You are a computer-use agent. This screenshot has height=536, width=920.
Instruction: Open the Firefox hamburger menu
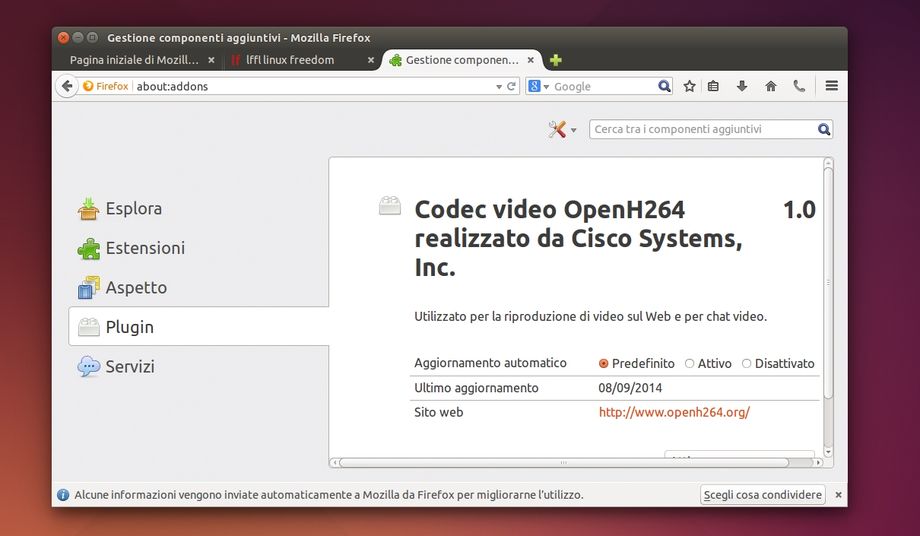pyautogui.click(x=831, y=86)
